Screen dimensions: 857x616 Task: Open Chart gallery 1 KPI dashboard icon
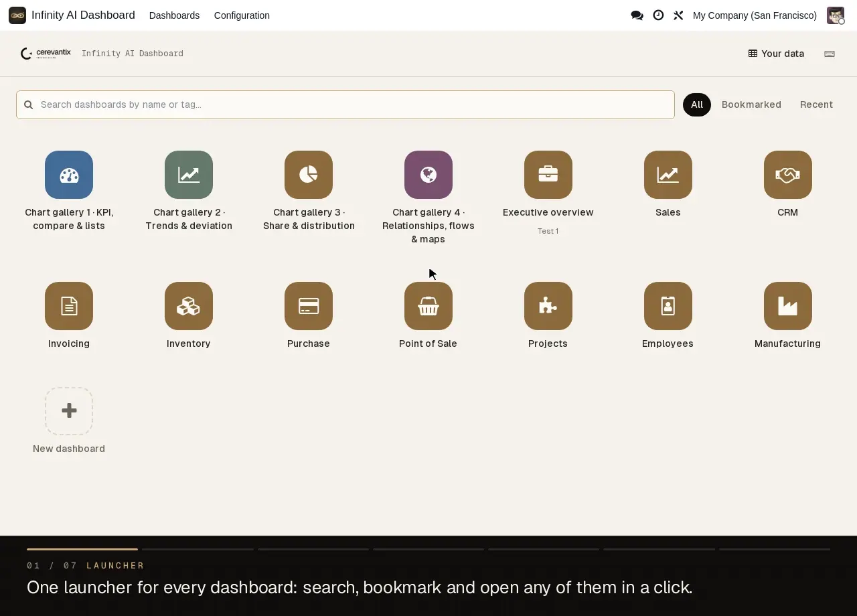point(69,175)
